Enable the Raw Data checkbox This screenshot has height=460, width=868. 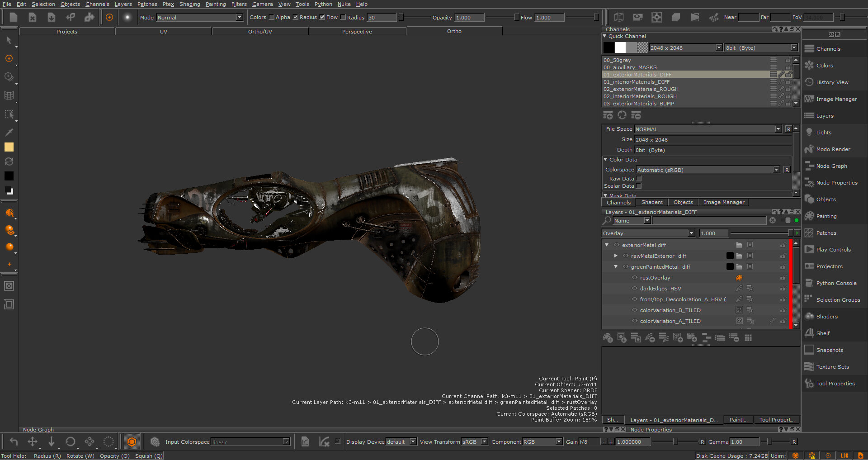pyautogui.click(x=639, y=179)
